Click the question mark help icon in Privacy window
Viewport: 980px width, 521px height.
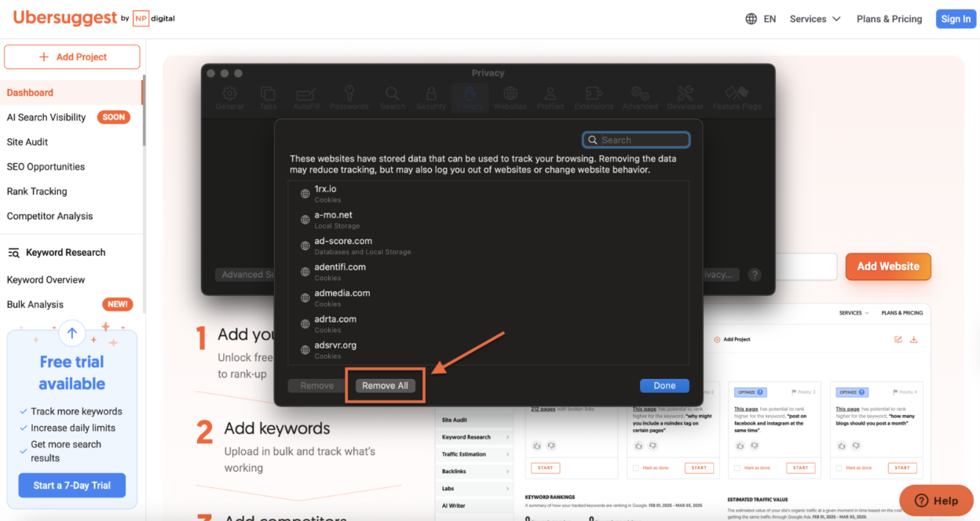click(x=755, y=275)
